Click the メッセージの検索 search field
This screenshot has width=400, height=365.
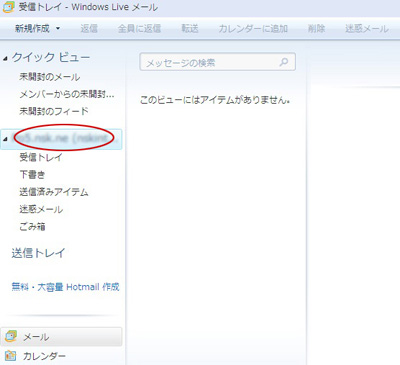point(217,62)
